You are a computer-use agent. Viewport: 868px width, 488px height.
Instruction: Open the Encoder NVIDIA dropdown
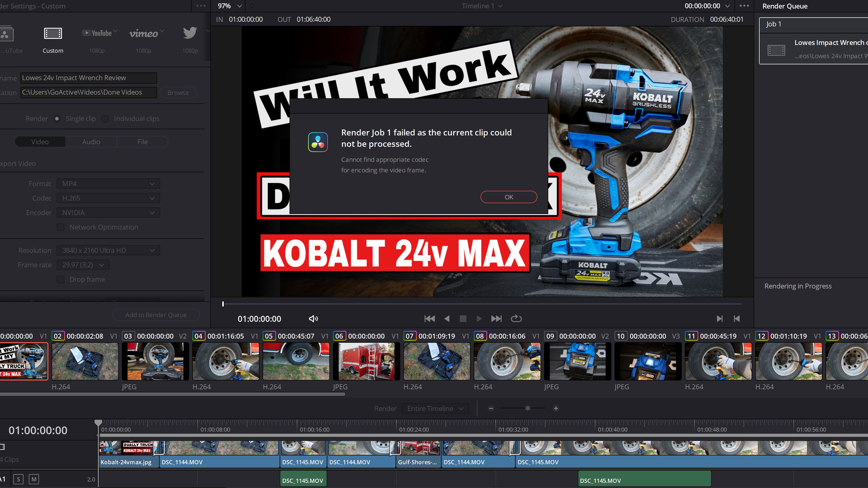[108, 213]
